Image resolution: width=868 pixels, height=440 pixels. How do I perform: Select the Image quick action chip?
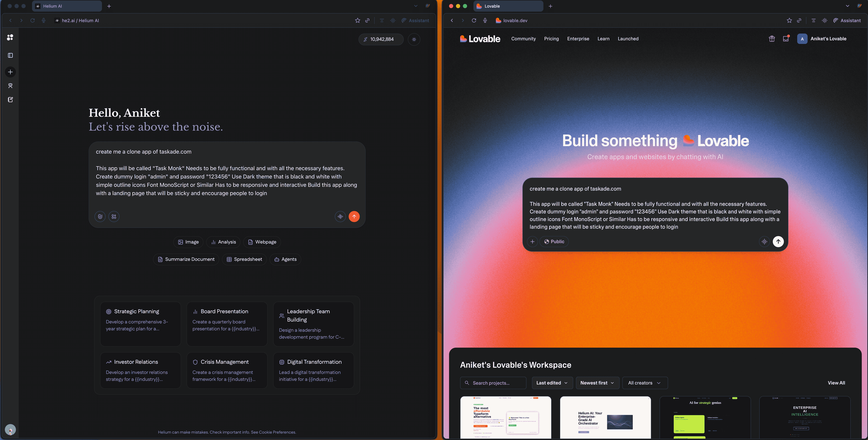188,242
